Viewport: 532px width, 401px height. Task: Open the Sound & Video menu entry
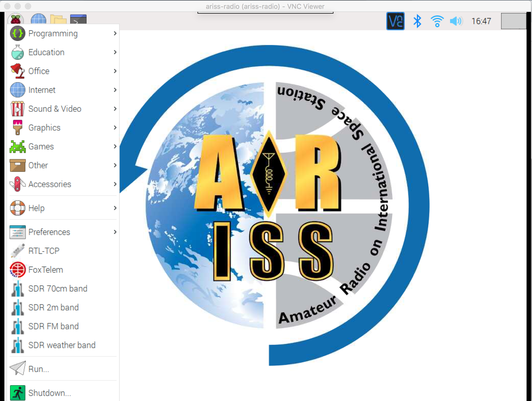click(x=63, y=109)
